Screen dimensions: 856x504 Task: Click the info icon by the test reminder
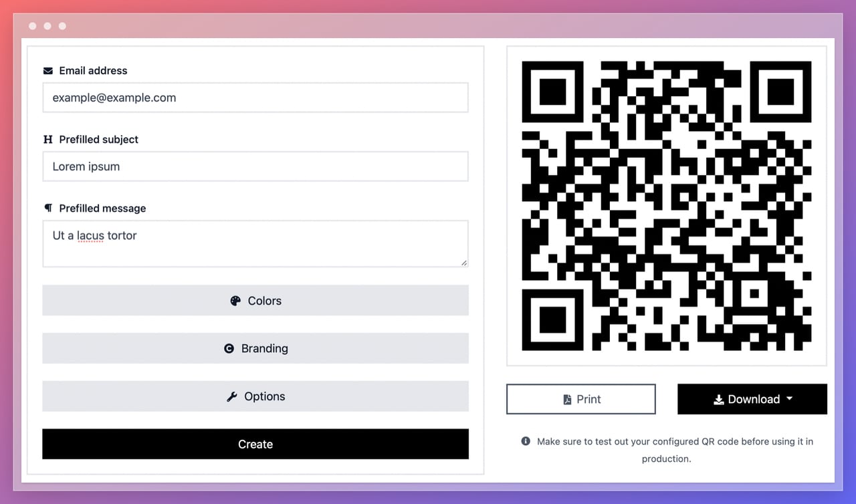(526, 441)
